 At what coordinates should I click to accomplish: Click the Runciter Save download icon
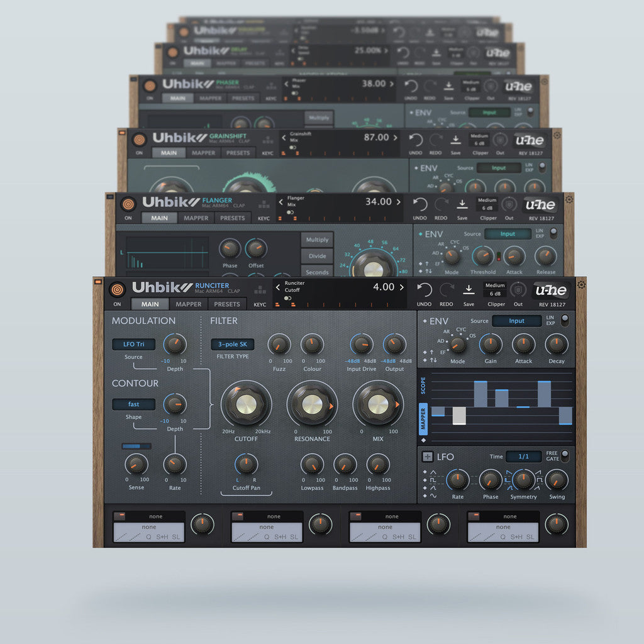pyautogui.click(x=469, y=289)
